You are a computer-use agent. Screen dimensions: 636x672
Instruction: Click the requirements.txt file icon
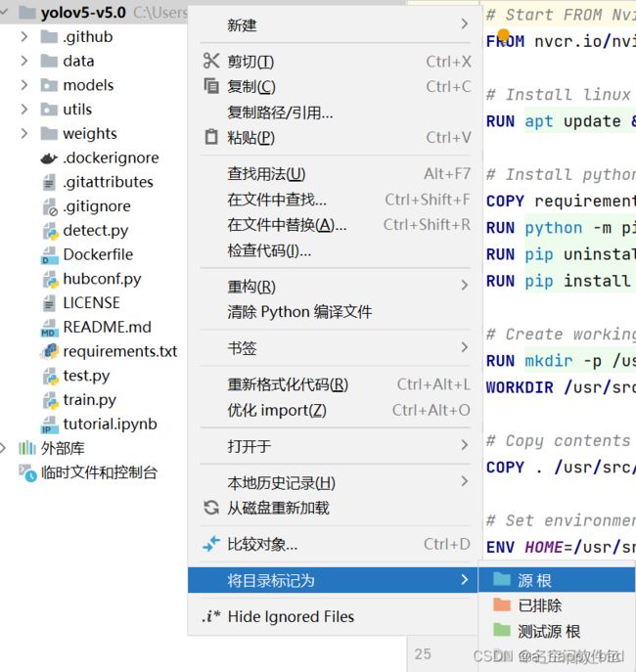[50, 351]
